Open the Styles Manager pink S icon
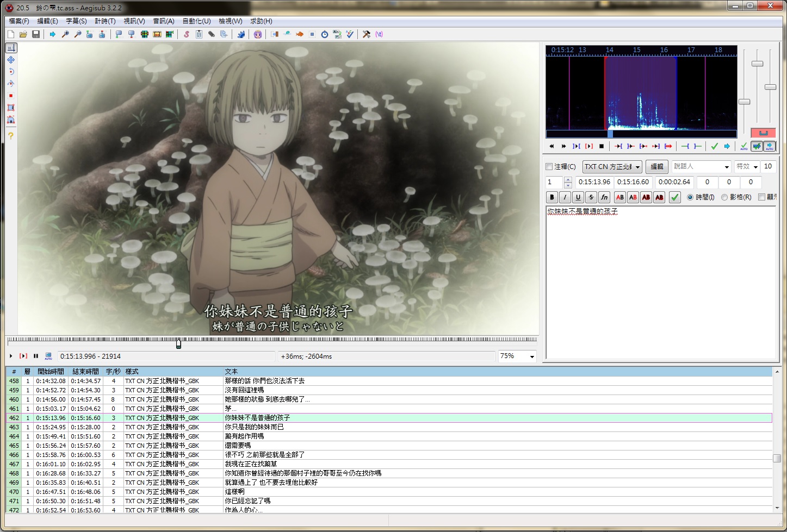This screenshot has height=532, width=787. [187, 34]
